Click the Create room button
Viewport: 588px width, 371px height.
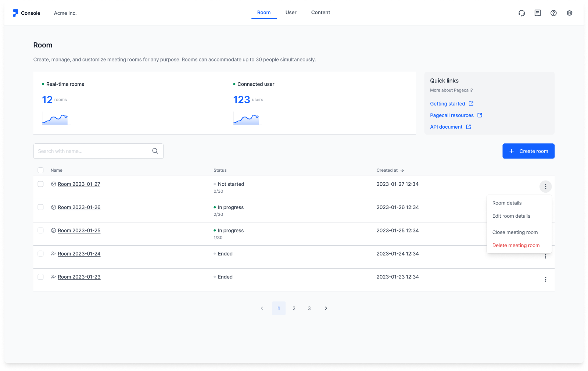[x=528, y=151]
